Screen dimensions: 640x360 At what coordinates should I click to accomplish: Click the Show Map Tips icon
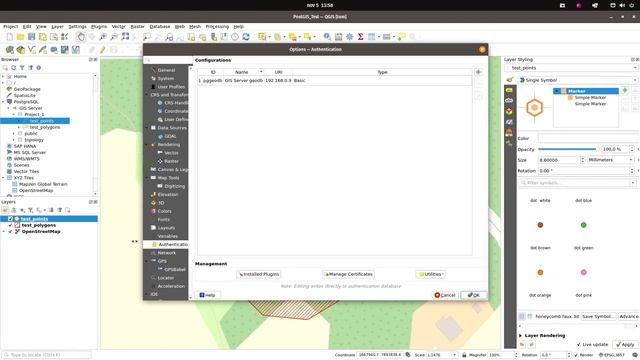coord(402,37)
